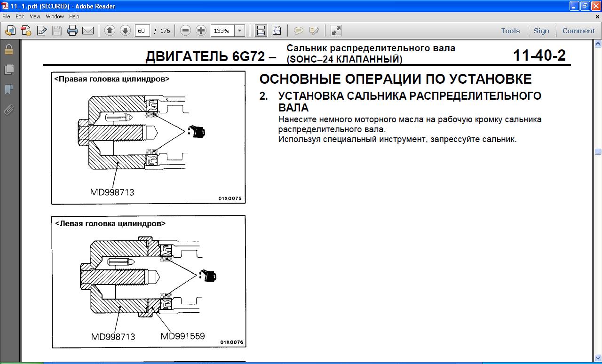Screen dimensions: 602x364
Task: Toggle read mode with the expand arrows icon
Action: click(x=336, y=31)
